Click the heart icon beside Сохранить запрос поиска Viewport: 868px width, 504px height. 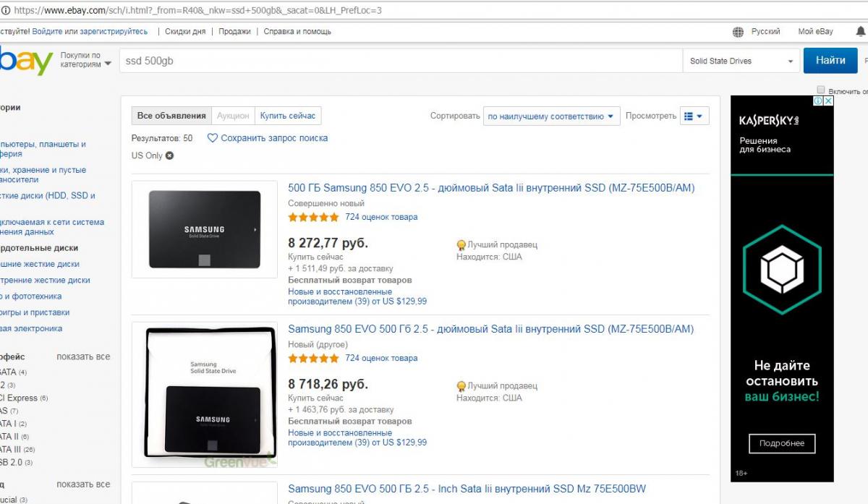212,138
